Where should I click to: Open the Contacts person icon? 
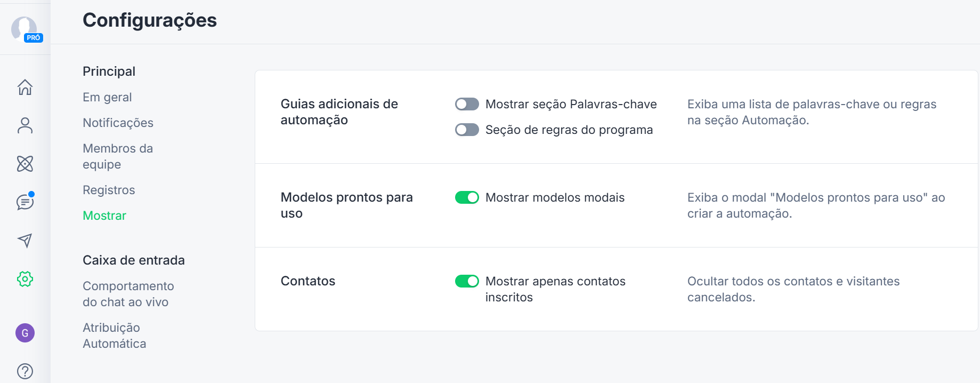tap(25, 125)
